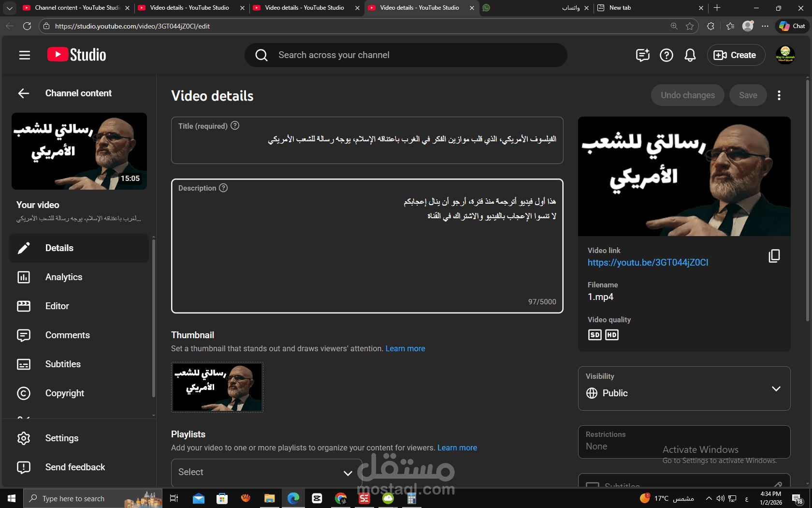
Task: Open the Analytics section in the sidebar
Action: point(63,277)
